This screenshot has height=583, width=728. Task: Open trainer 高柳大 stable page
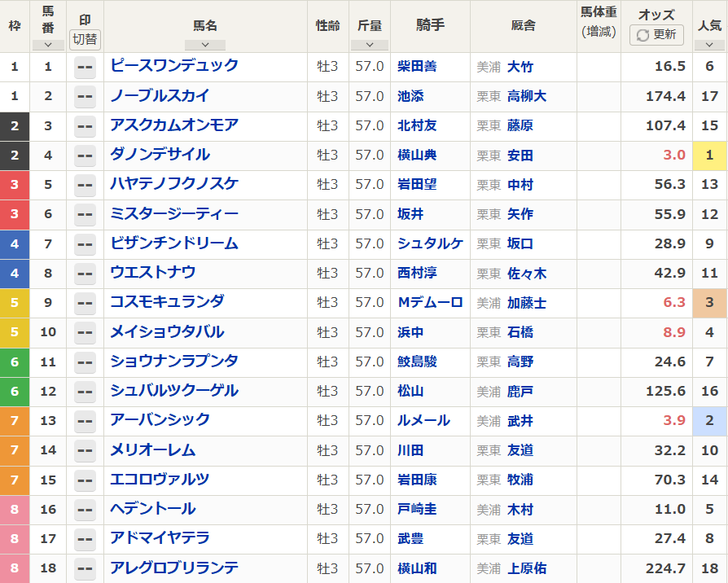(x=527, y=97)
